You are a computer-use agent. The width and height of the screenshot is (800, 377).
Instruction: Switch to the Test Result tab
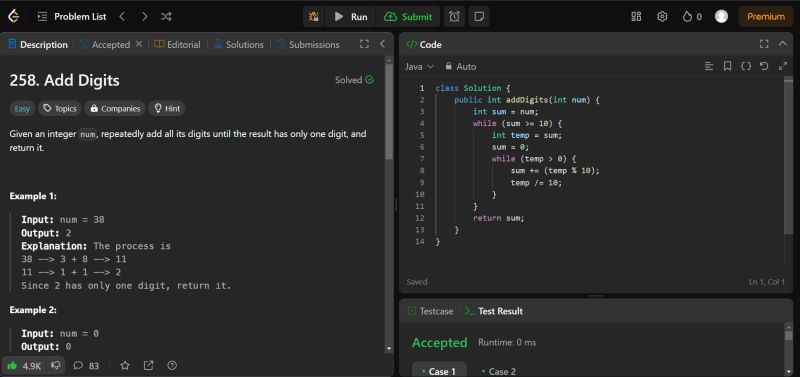coord(494,311)
